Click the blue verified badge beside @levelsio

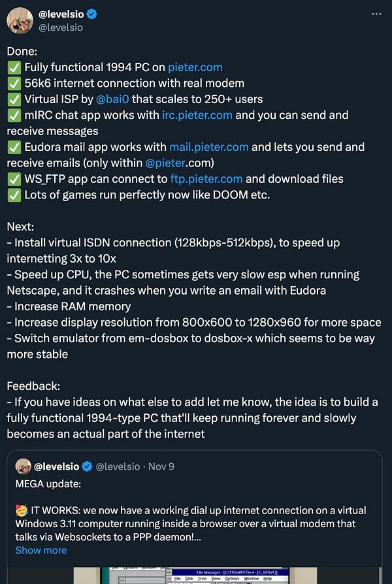[92, 14]
